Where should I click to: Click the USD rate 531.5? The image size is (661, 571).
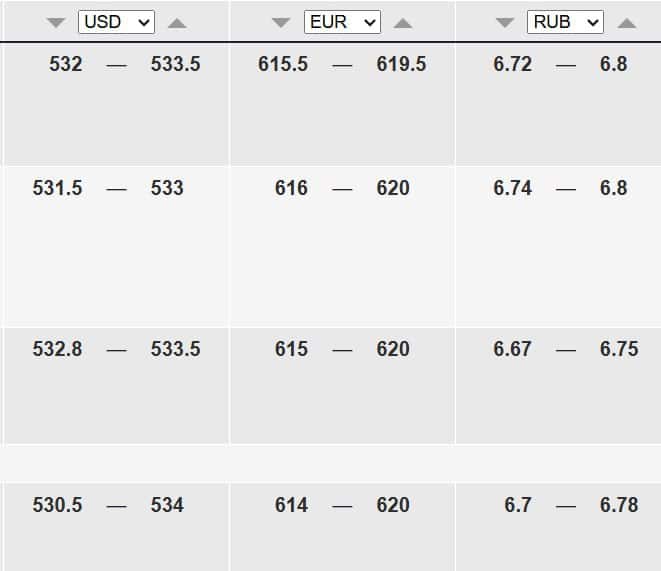(57, 188)
